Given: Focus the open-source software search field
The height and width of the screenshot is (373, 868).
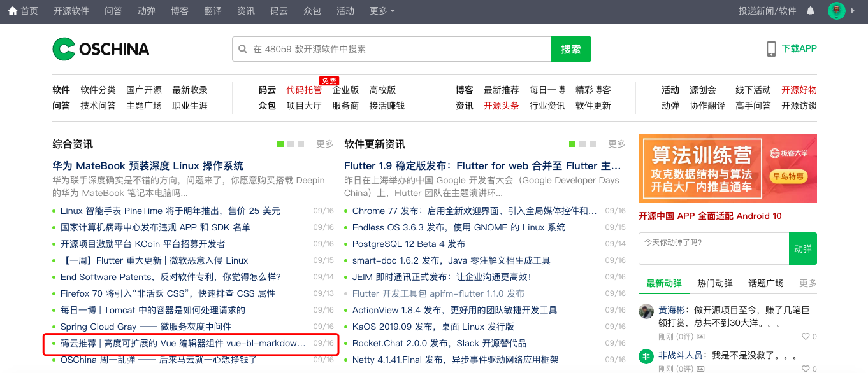Looking at the screenshot, I should point(391,49).
